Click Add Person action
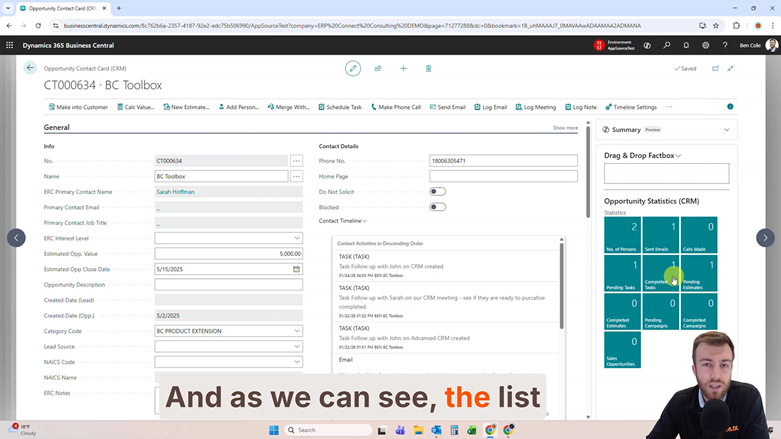The height and width of the screenshot is (439, 781). pyautogui.click(x=239, y=107)
